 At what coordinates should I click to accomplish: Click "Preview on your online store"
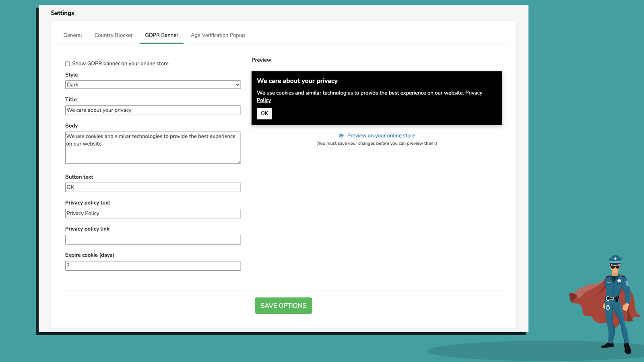[380, 136]
